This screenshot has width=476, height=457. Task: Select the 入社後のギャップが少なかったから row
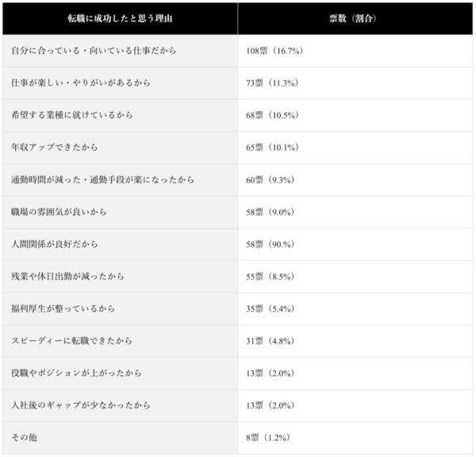238,405
